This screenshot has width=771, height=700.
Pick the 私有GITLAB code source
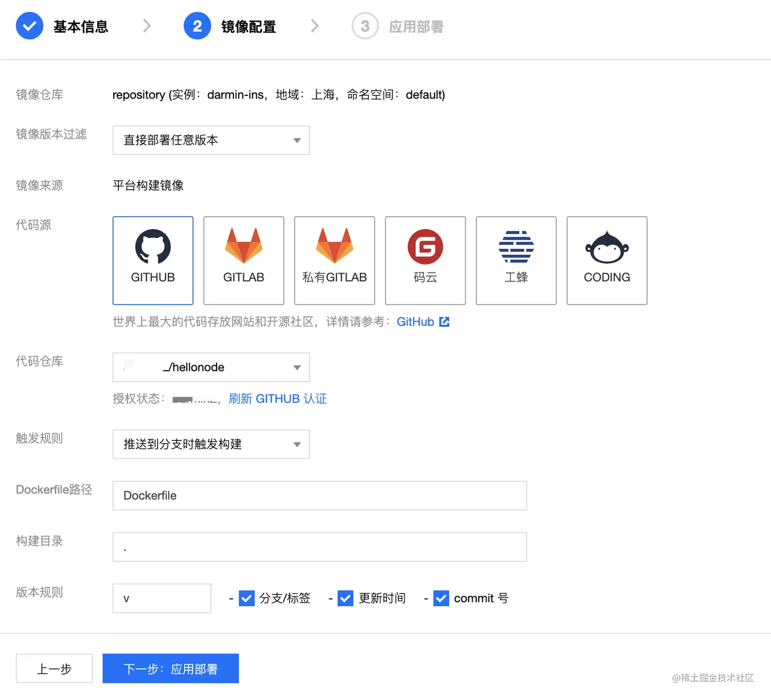335,261
